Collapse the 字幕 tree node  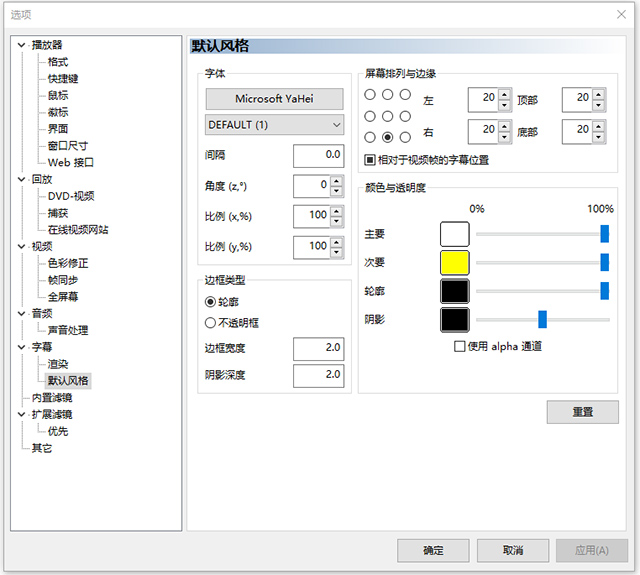coord(22,347)
